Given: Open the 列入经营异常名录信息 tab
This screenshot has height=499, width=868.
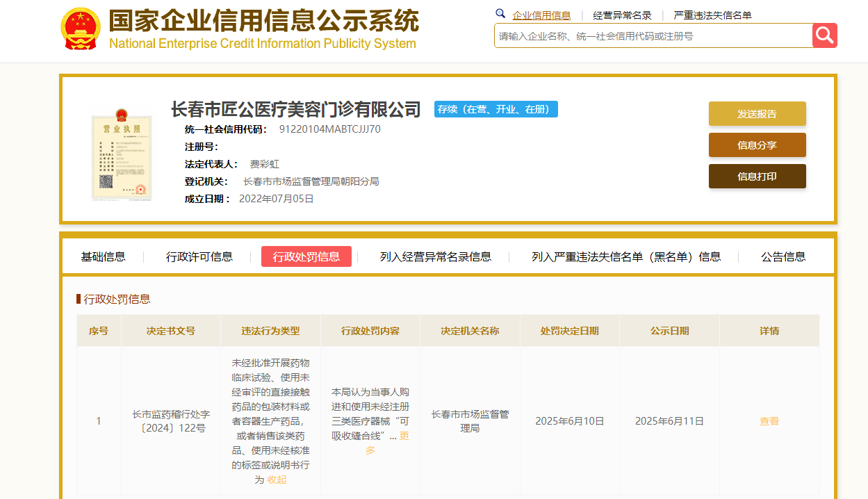Looking at the screenshot, I should 435,256.
